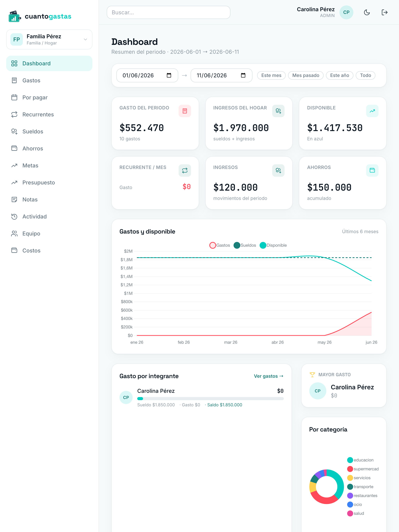This screenshot has height=532, width=399.
Task: Toggle restaurantes category in donut legend
Action: tap(362, 495)
